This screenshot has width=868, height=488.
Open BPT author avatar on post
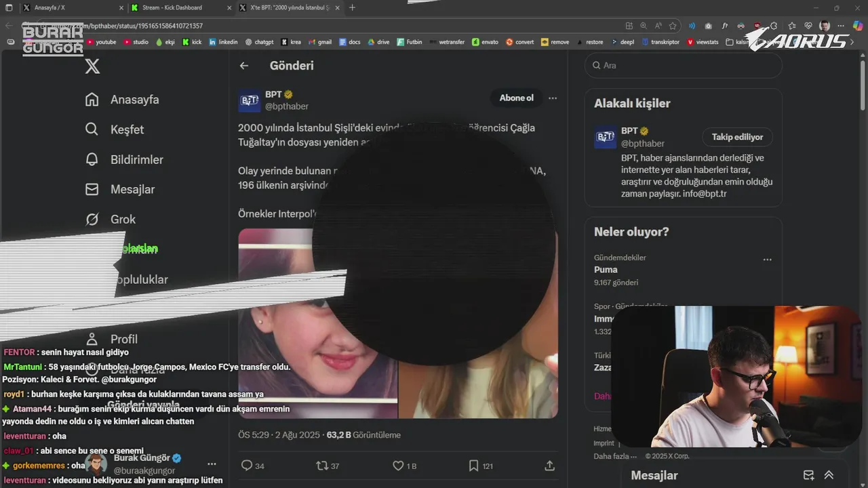[250, 100]
